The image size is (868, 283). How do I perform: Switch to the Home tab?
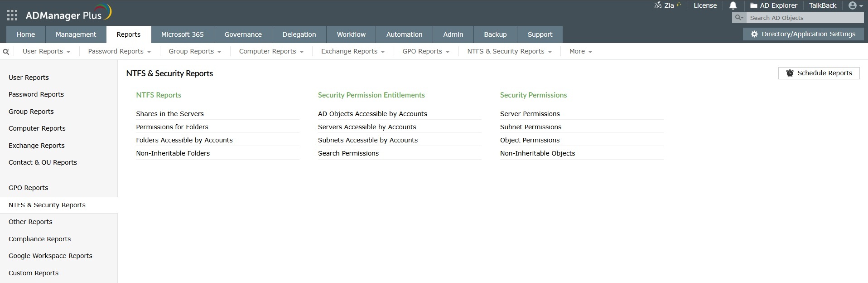(26, 34)
